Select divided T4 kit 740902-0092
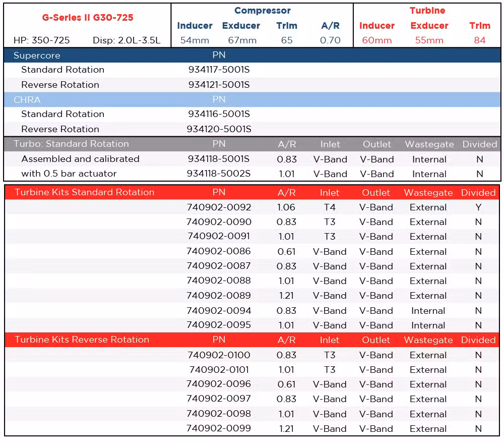The image size is (504, 445). [x=219, y=207]
